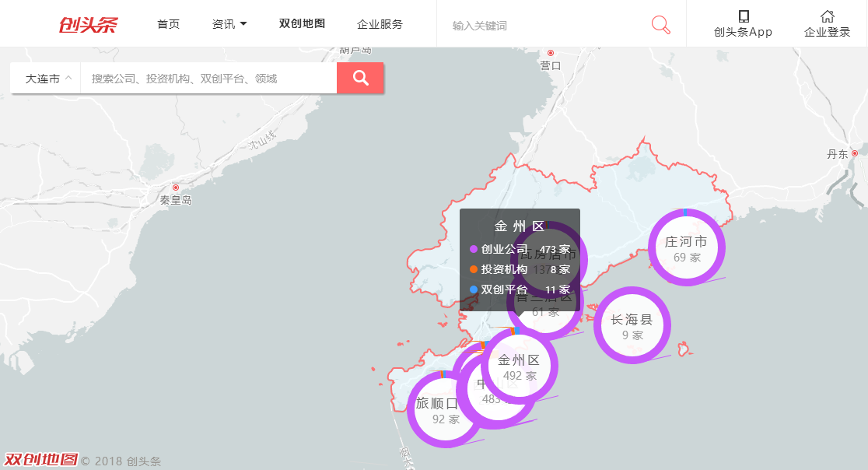Open the 创头条App phone icon link
The height and width of the screenshot is (470, 868).
[744, 16]
